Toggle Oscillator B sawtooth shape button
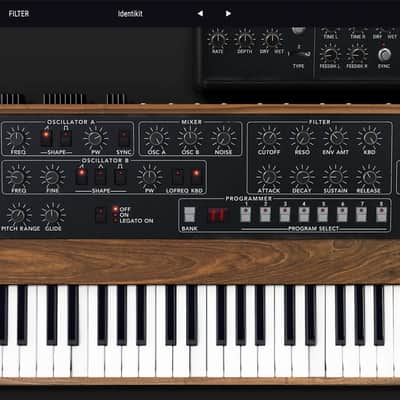Viewport: 400px width, 400px height. pyautogui.click(x=81, y=177)
